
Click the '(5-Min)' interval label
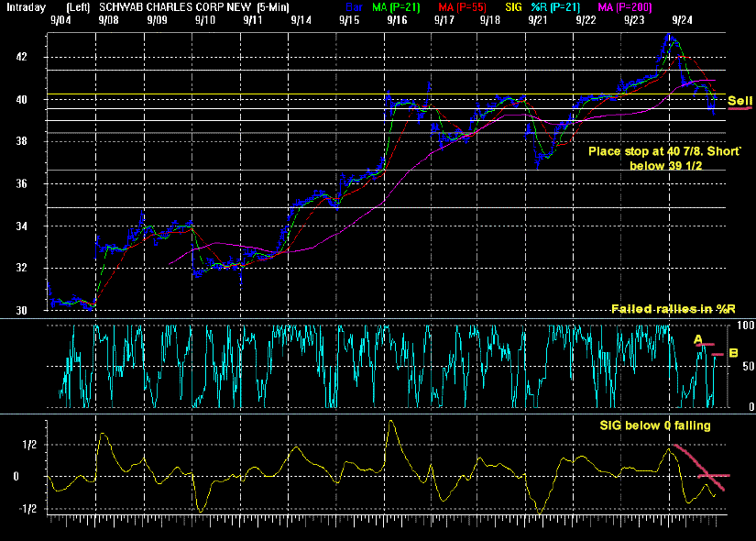click(x=273, y=7)
